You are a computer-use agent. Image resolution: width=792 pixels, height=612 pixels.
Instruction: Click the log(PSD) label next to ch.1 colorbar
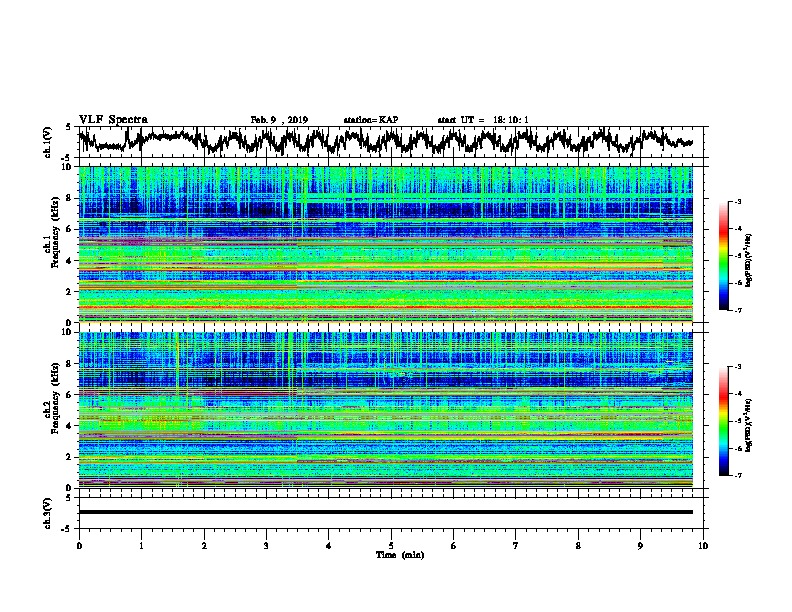click(749, 260)
